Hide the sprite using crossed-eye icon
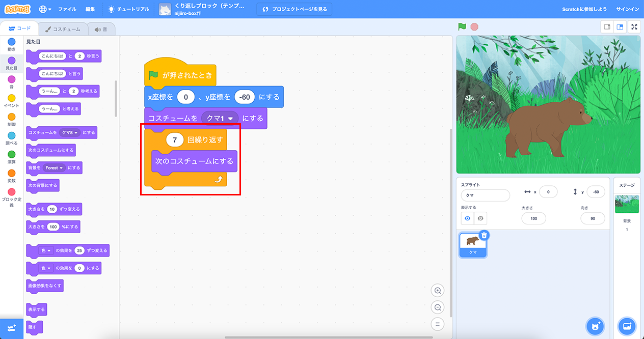 click(x=480, y=218)
